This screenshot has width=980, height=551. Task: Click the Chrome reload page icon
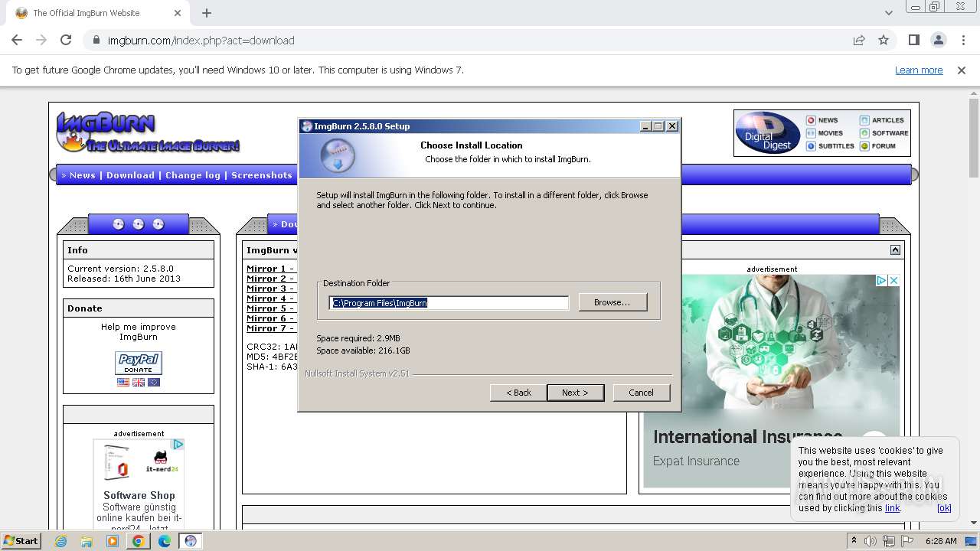66,41
